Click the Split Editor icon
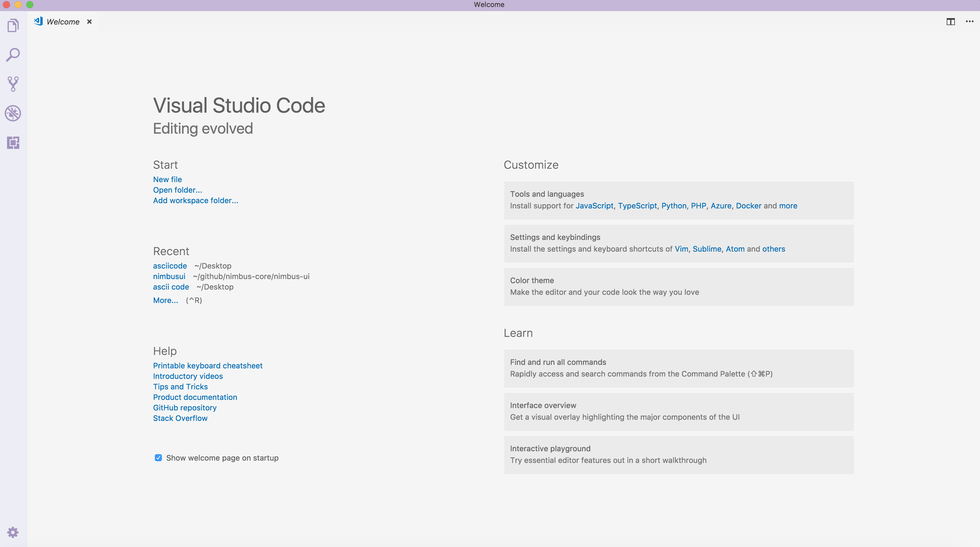 pyautogui.click(x=950, y=22)
